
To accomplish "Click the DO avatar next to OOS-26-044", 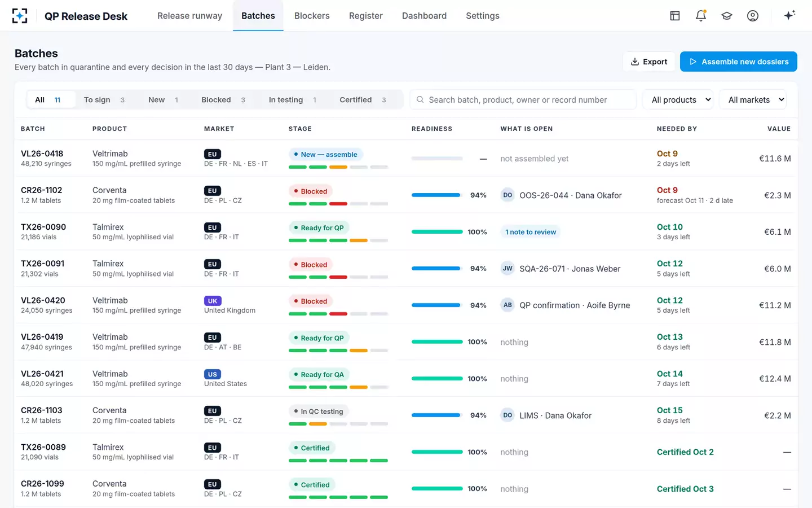I will pos(507,195).
